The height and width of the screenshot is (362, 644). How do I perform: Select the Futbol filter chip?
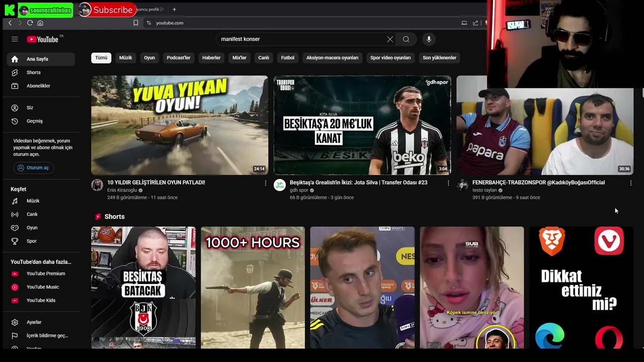(x=288, y=58)
